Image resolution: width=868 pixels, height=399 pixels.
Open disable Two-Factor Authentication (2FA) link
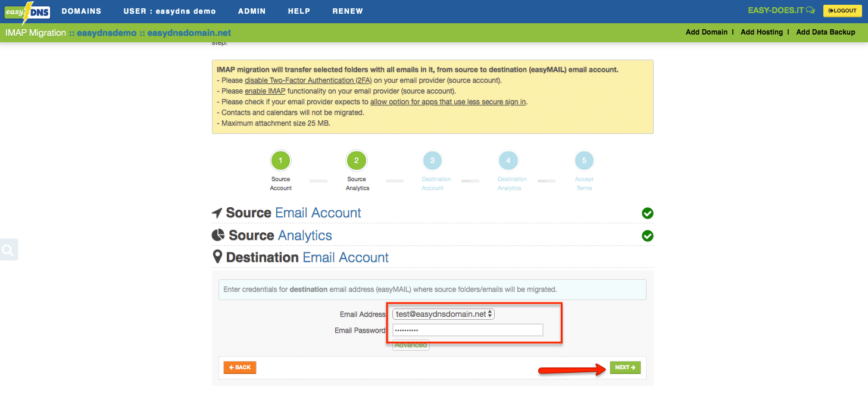pyautogui.click(x=308, y=80)
